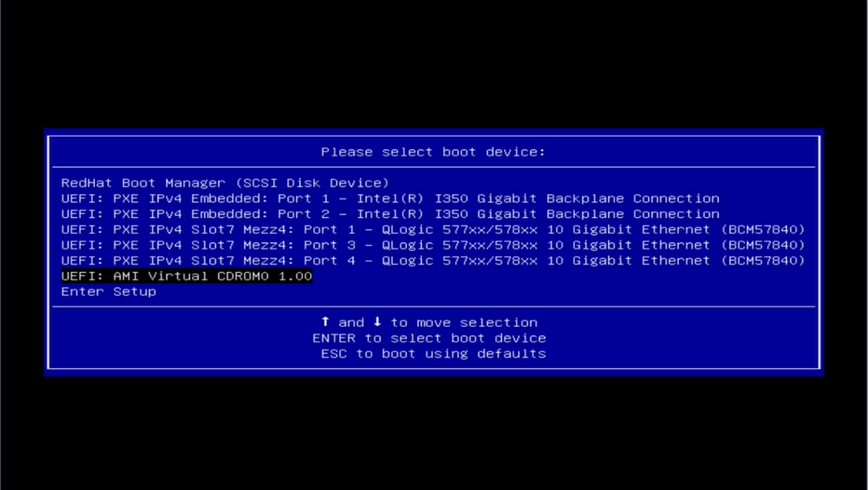The image size is (868, 490).
Task: Click 'ENTER to select boot device' hint
Action: click(x=429, y=338)
